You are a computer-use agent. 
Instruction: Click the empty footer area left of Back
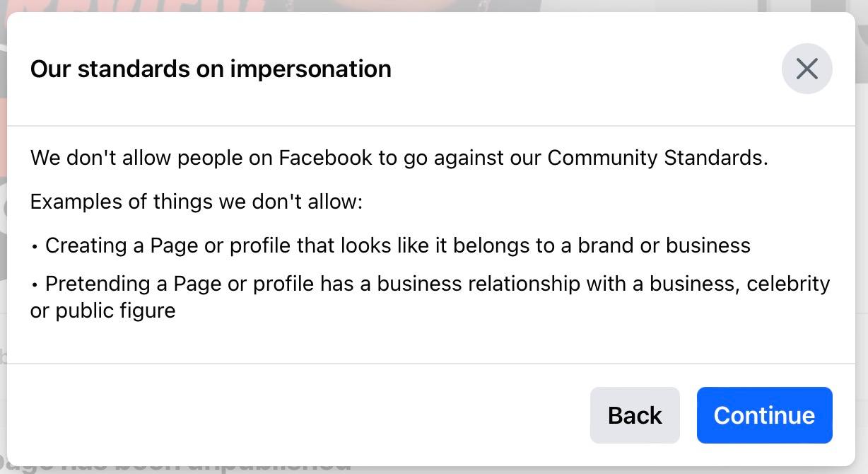pyautogui.click(x=297, y=415)
